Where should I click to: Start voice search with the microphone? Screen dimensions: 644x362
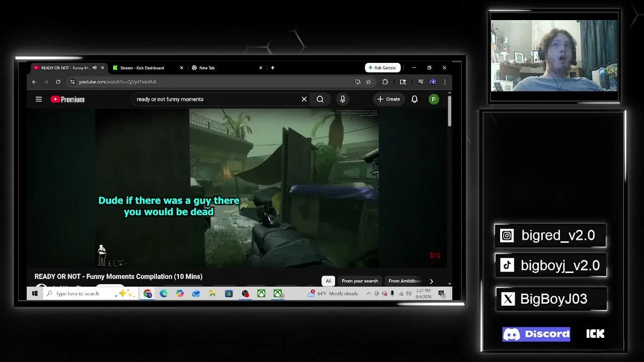point(343,100)
